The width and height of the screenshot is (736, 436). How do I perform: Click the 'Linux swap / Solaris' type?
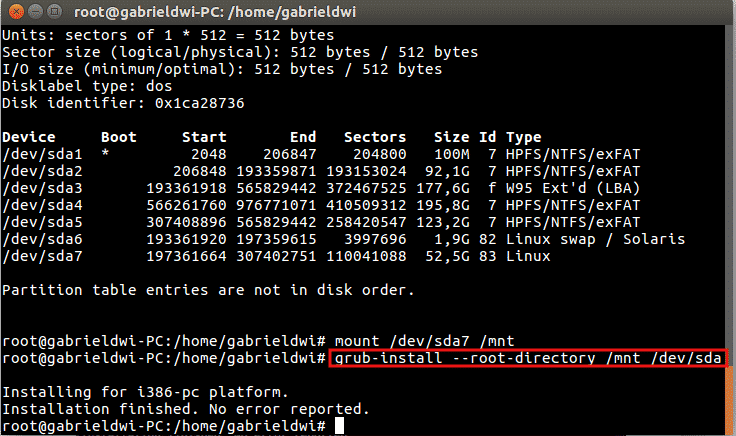(x=596, y=239)
